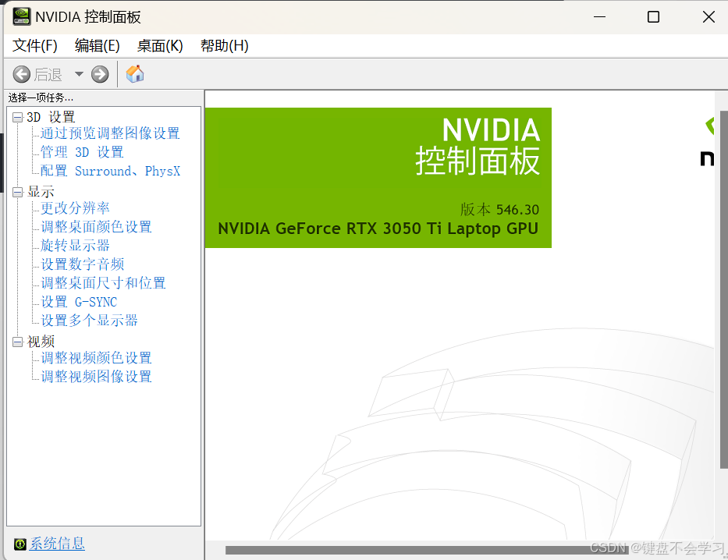Select 调整桌面颜色设置
This screenshot has height=560, width=728.
click(96, 227)
